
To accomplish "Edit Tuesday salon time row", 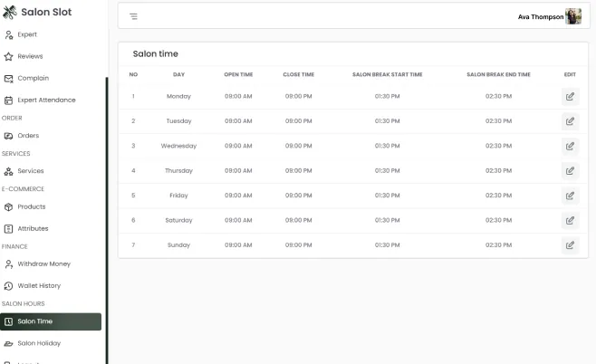I will click(x=570, y=121).
